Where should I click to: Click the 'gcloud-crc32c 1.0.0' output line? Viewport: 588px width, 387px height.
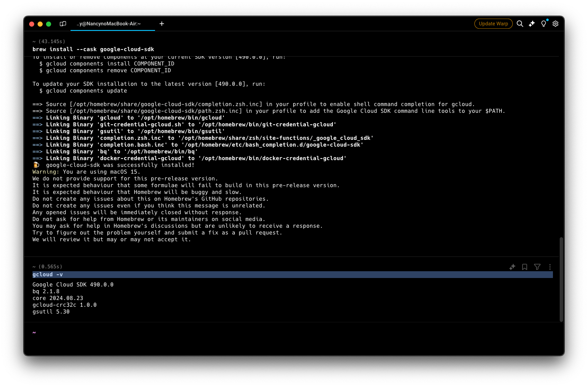tap(65, 305)
